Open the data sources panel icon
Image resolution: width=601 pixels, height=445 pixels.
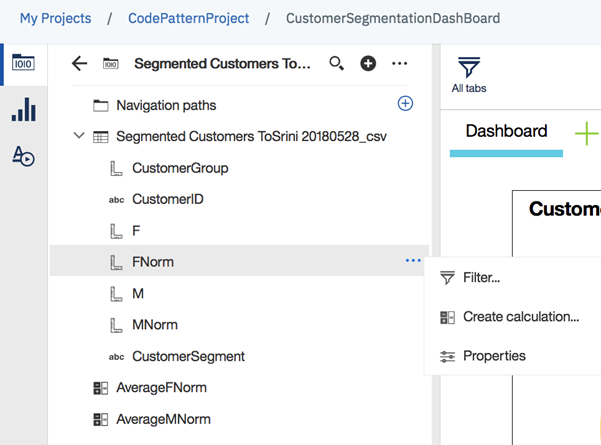coord(23,63)
